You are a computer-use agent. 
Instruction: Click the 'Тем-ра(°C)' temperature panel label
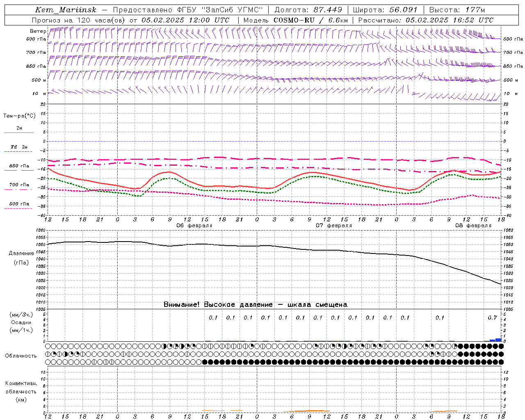click(19, 116)
